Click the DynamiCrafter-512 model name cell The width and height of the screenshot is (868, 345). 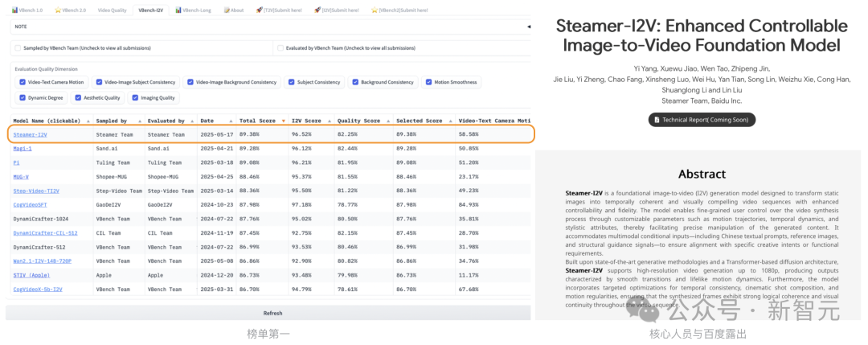click(x=38, y=247)
